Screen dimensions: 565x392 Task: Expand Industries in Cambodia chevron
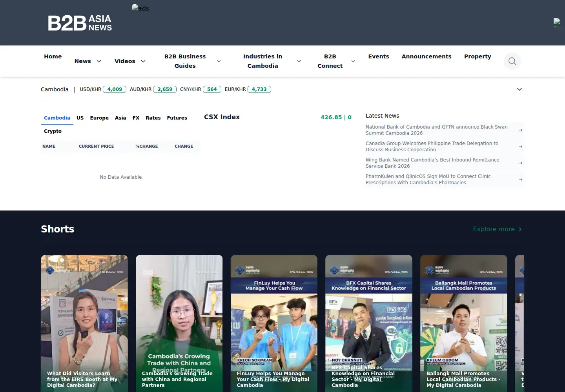point(299,61)
